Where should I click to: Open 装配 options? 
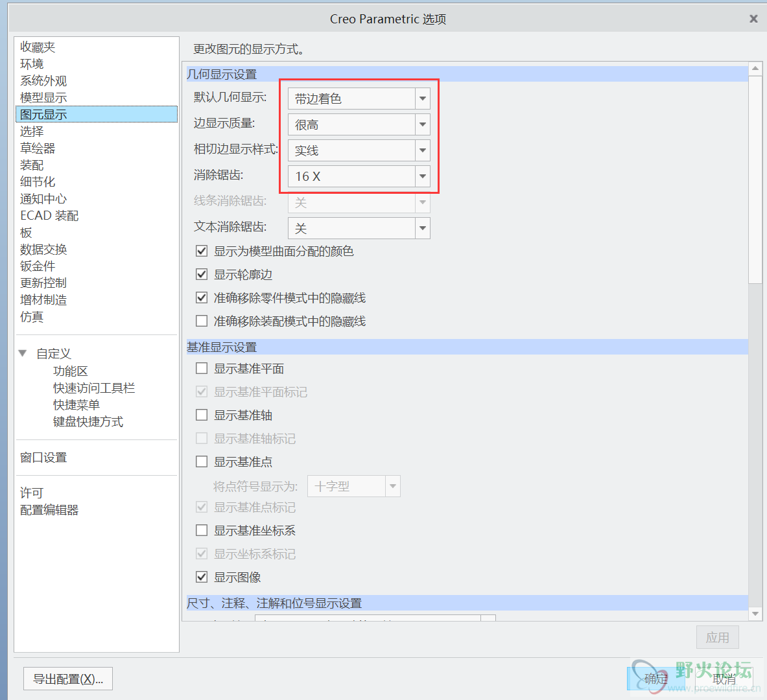[x=32, y=165]
